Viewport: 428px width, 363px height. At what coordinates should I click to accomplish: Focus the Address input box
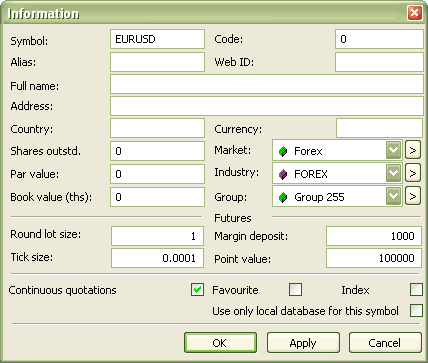coord(267,106)
